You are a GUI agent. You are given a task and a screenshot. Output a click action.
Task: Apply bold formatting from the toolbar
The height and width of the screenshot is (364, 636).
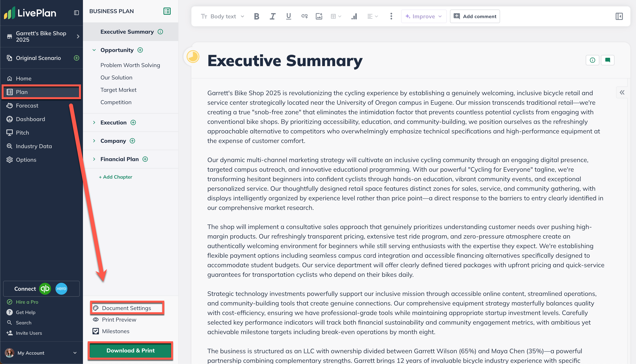pyautogui.click(x=256, y=17)
